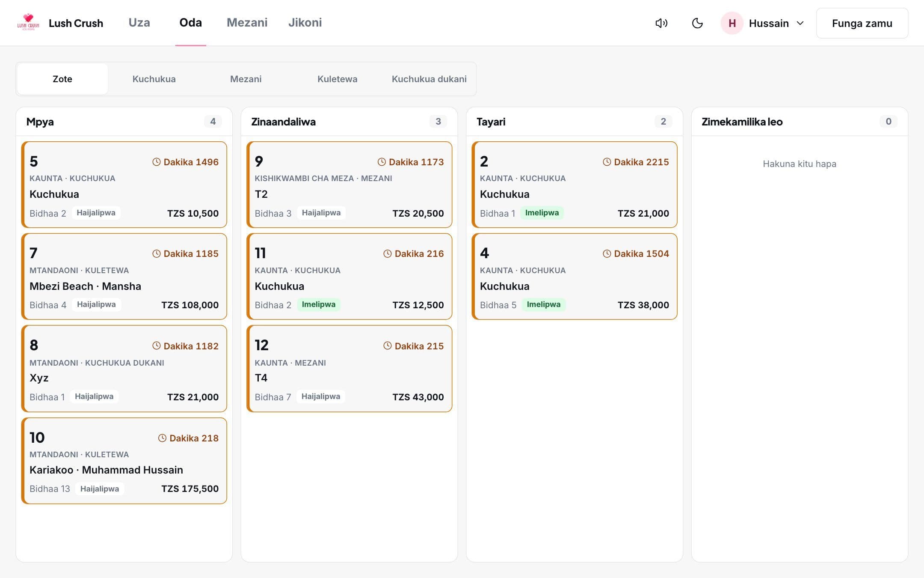Image resolution: width=924 pixels, height=578 pixels.
Task: Click Imelipwa badge on order 11
Action: (x=319, y=304)
